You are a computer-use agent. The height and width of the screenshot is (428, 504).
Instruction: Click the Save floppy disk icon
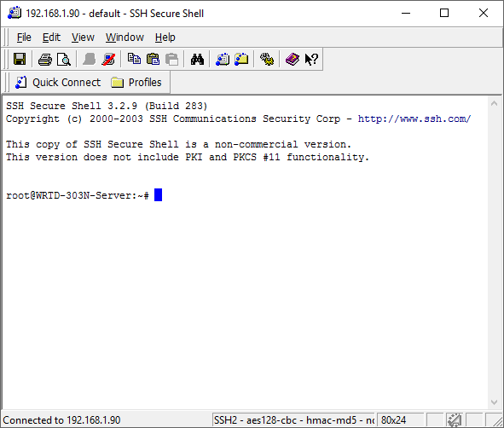20,59
